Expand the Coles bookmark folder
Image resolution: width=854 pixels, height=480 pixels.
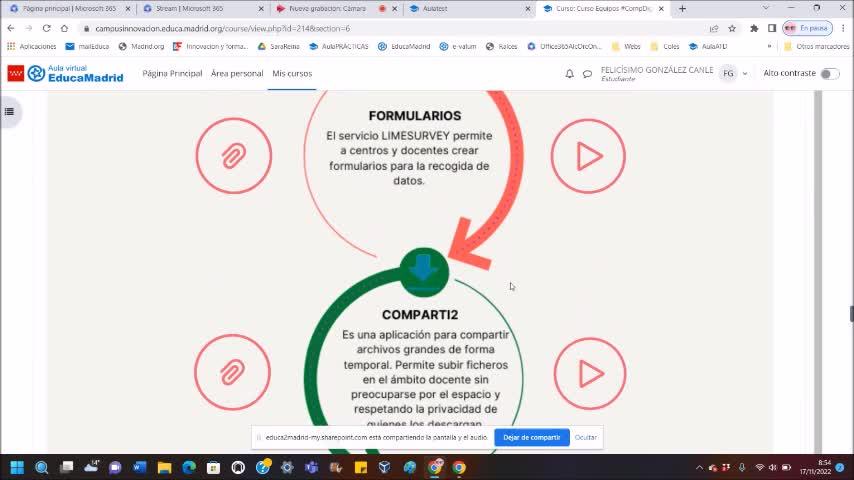(664, 47)
